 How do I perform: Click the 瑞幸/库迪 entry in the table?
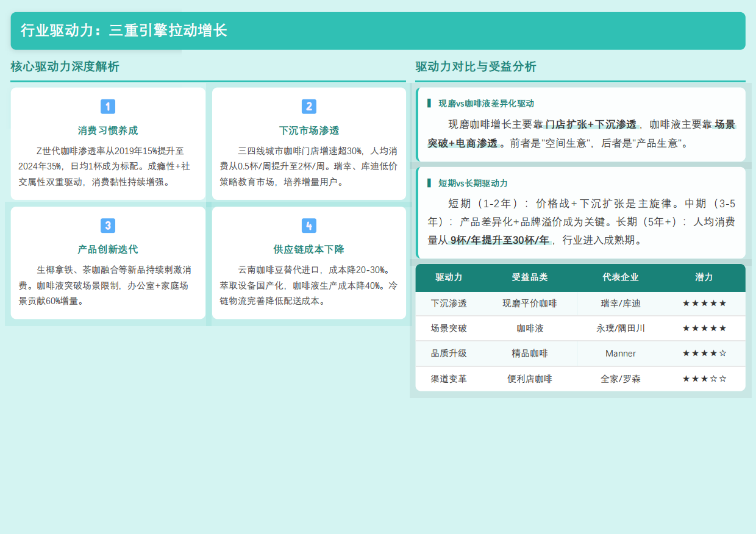click(621, 302)
